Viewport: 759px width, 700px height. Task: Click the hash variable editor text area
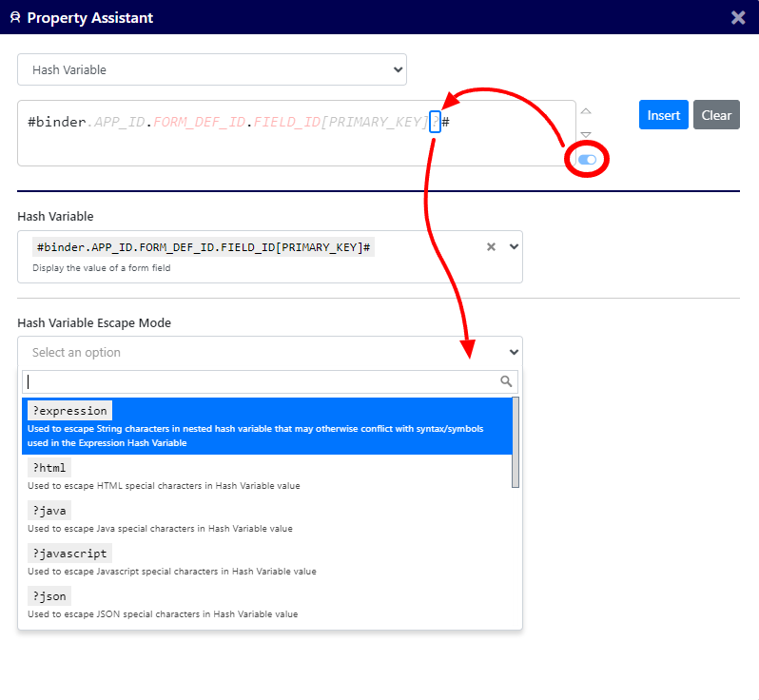pyautogui.click(x=296, y=133)
